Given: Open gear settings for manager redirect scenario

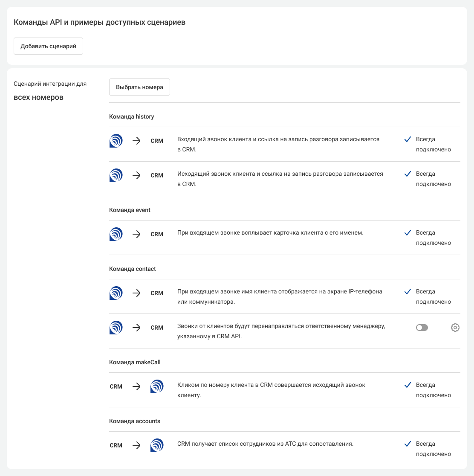Looking at the screenshot, I should [x=455, y=328].
